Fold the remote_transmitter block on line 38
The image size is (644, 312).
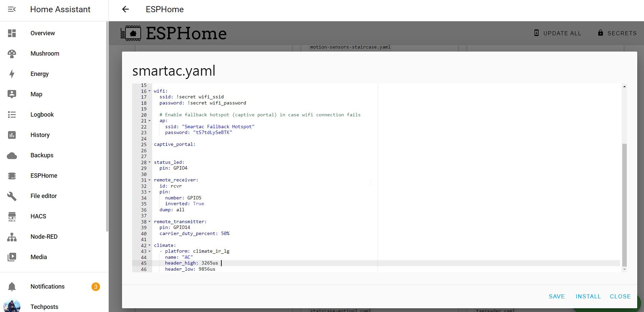tap(149, 221)
